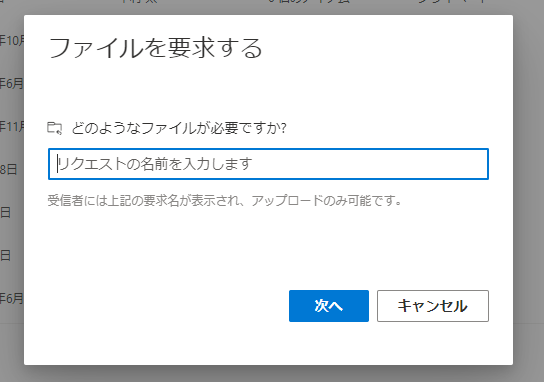The height and width of the screenshot is (382, 544).
Task: Select the dimmed 8日 date row behind dialog
Action: pyautogui.click(x=9, y=169)
